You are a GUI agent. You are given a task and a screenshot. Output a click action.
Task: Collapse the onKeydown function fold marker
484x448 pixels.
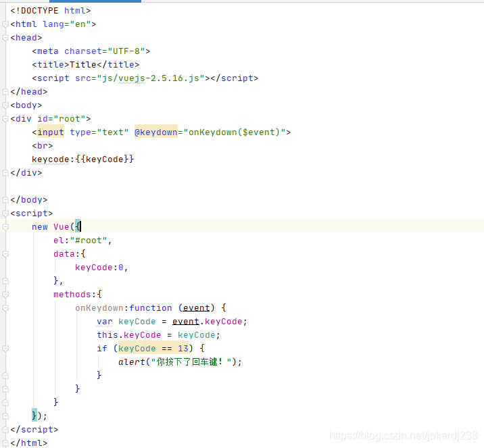click(5, 308)
